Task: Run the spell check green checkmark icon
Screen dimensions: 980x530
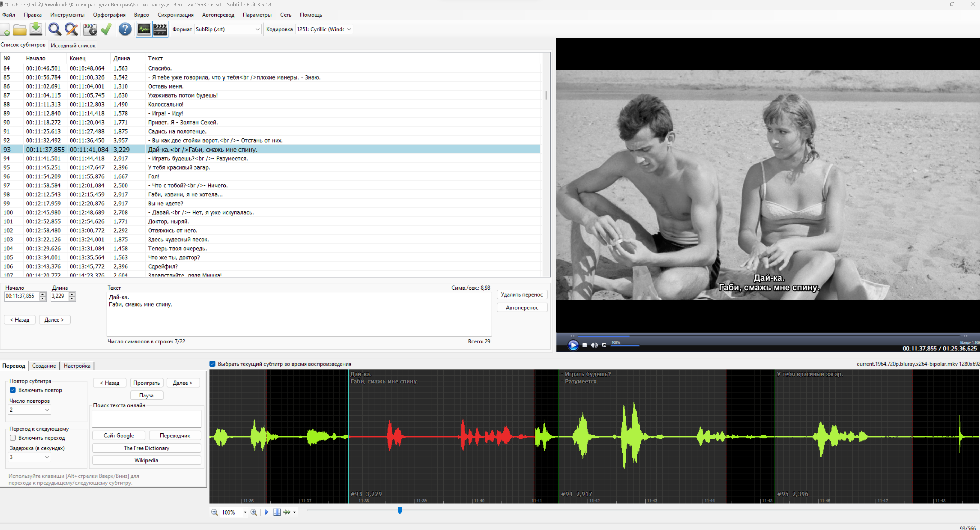Action: (x=106, y=29)
